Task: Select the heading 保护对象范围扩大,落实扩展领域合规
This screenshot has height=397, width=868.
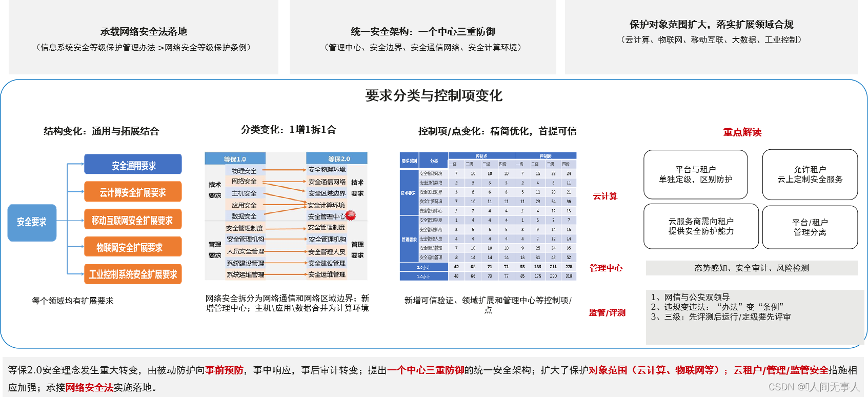Action: pos(711,25)
